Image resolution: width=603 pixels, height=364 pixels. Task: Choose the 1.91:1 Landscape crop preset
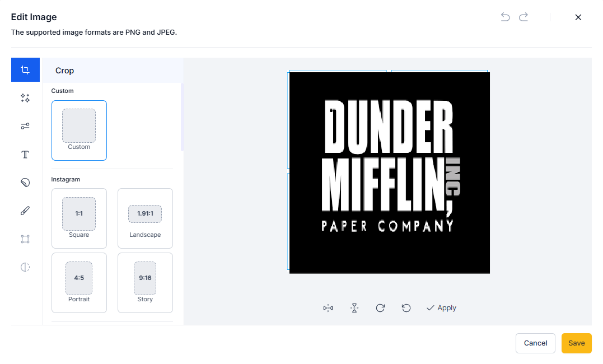pos(145,218)
